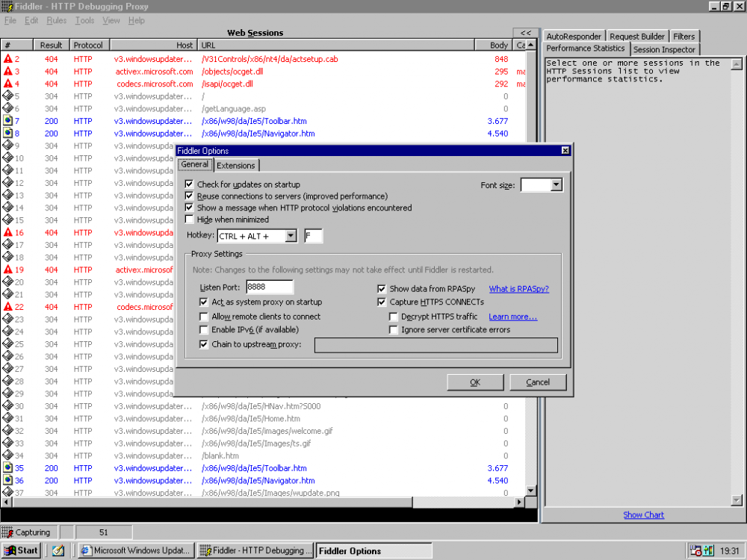The image size is (747, 560).
Task: Click the network icon in system tray
Action: (696, 551)
